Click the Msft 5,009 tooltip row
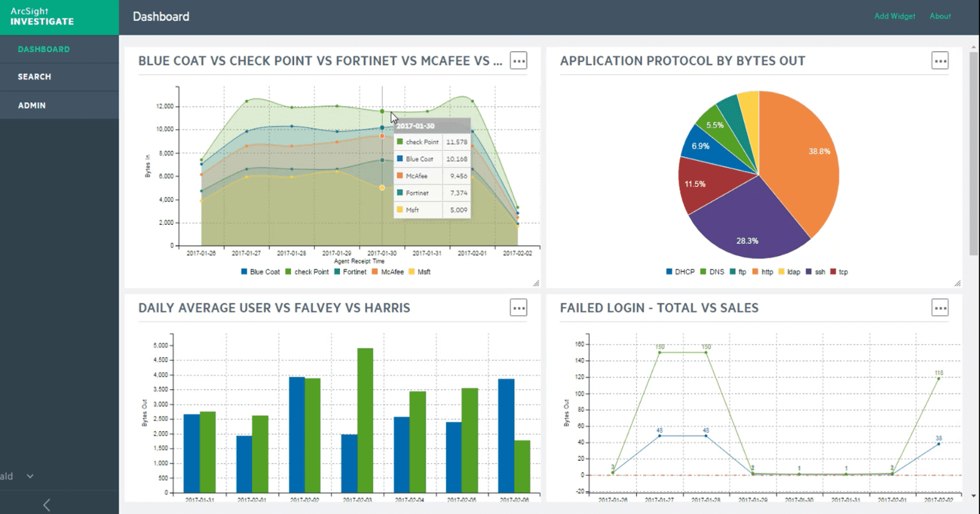980x514 pixels. click(x=432, y=210)
